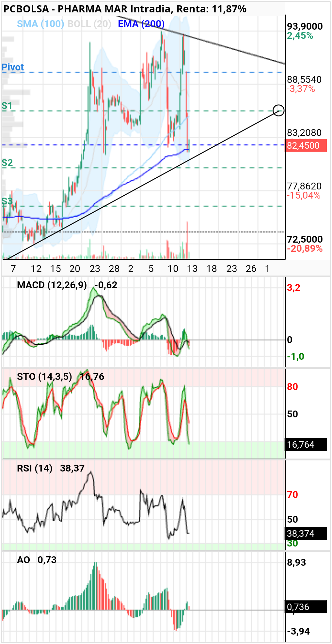Click the black 16,764 stochastic value tag

pyautogui.click(x=306, y=444)
